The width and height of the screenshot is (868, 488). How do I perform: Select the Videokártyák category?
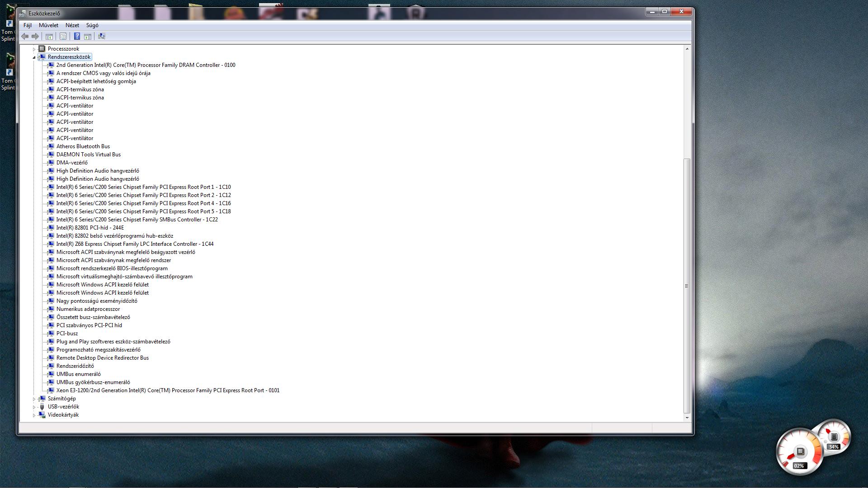pyautogui.click(x=63, y=415)
